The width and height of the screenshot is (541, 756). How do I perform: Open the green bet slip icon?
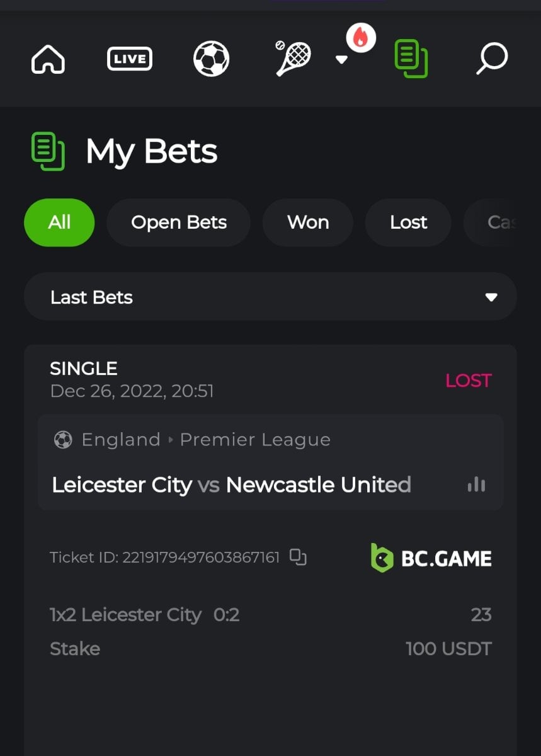pyautogui.click(x=411, y=59)
